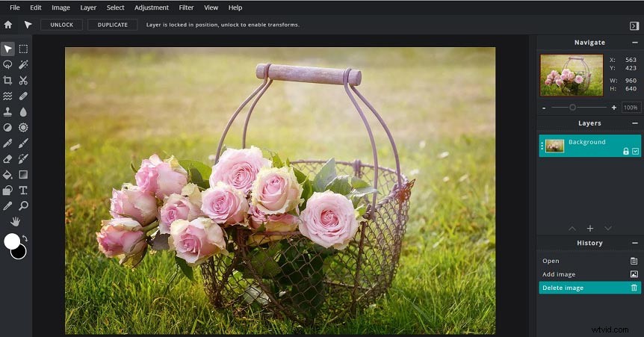
Task: Collapse the History panel
Action: coord(635,243)
